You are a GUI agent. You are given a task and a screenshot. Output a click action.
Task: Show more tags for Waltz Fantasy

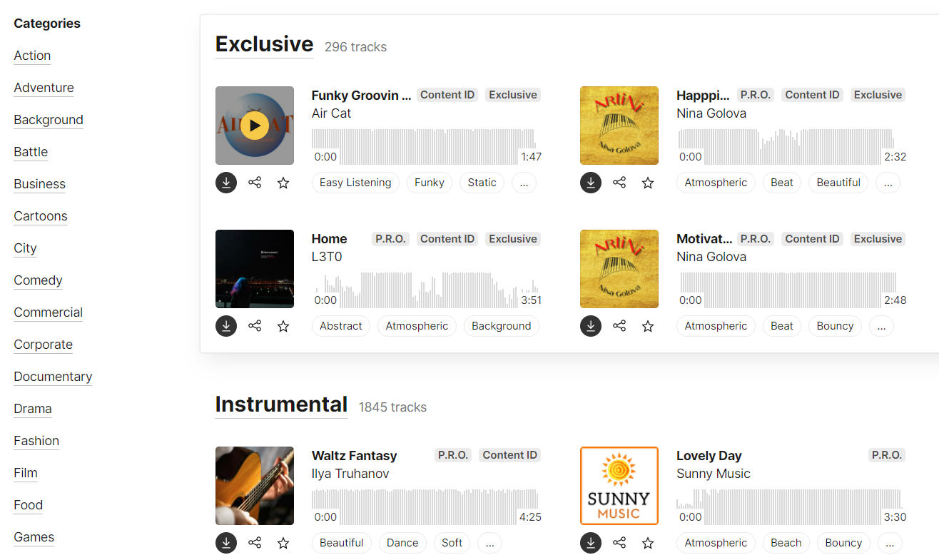(x=489, y=543)
